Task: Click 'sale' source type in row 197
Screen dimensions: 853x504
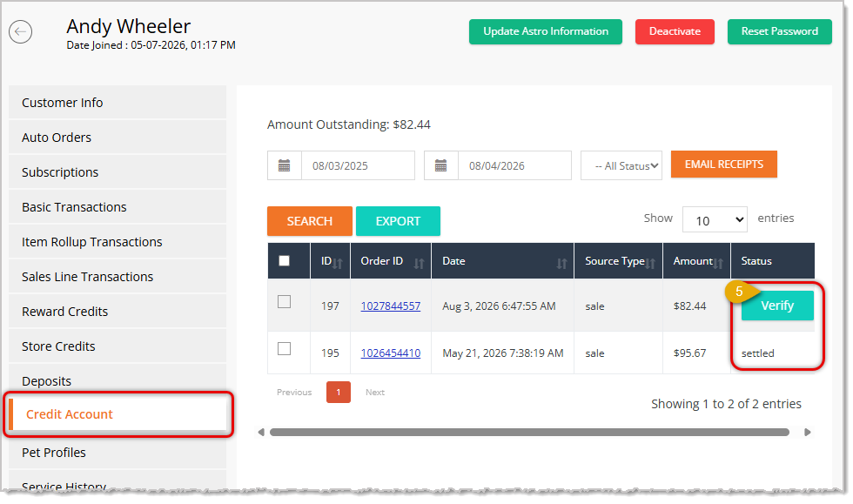Action: [x=594, y=306]
